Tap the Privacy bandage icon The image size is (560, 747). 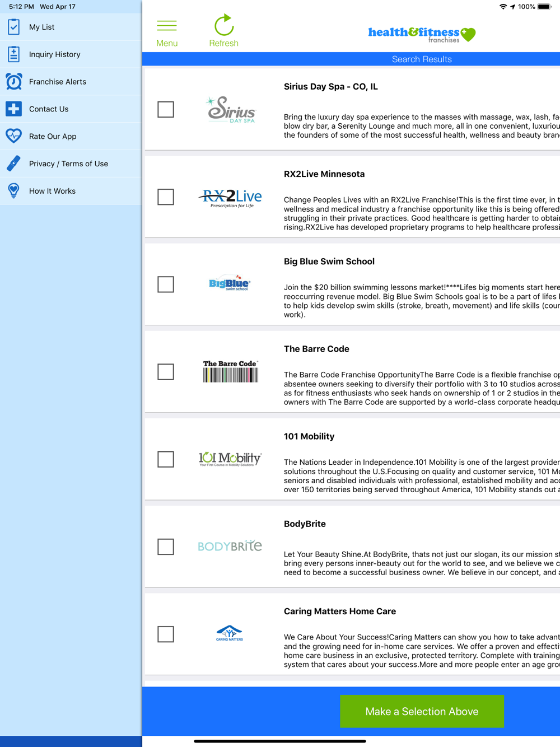[x=14, y=164]
